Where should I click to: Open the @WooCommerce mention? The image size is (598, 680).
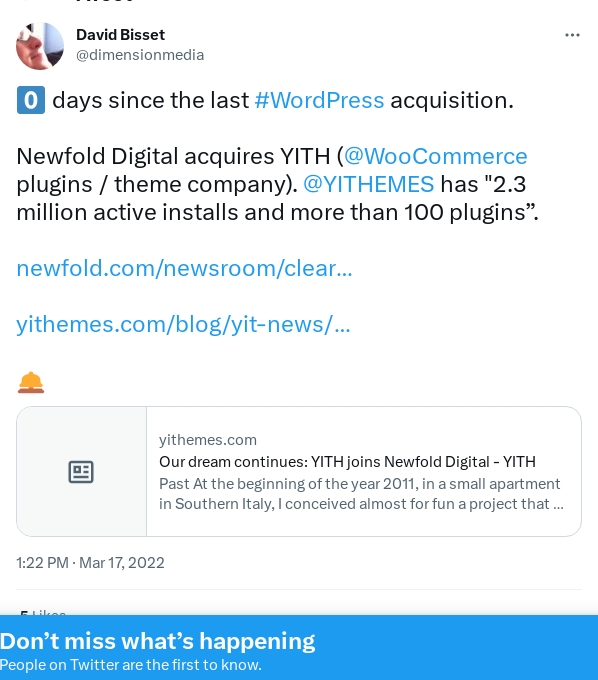[x=435, y=156]
